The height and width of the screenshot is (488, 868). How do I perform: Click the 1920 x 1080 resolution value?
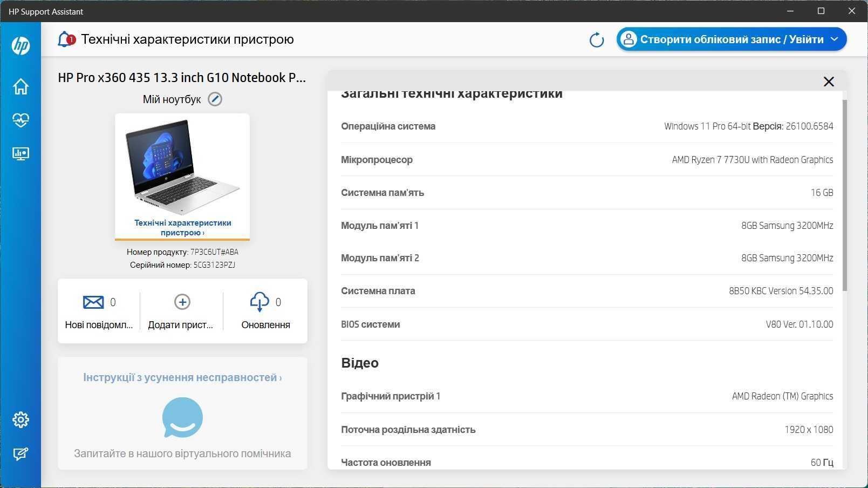click(x=809, y=430)
